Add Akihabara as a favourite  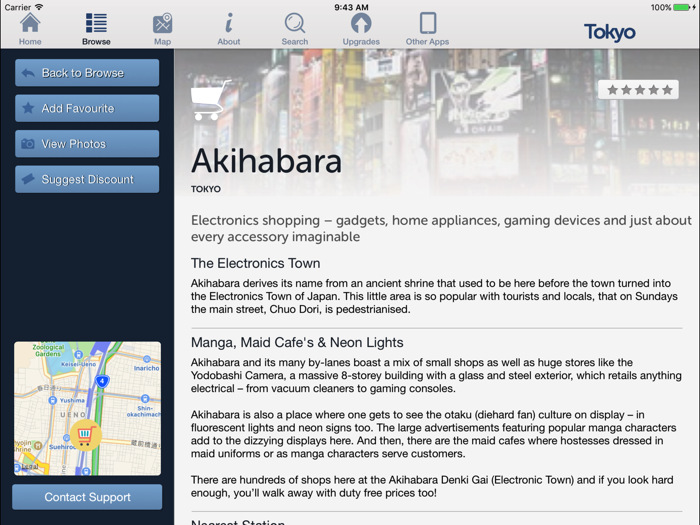[87, 108]
